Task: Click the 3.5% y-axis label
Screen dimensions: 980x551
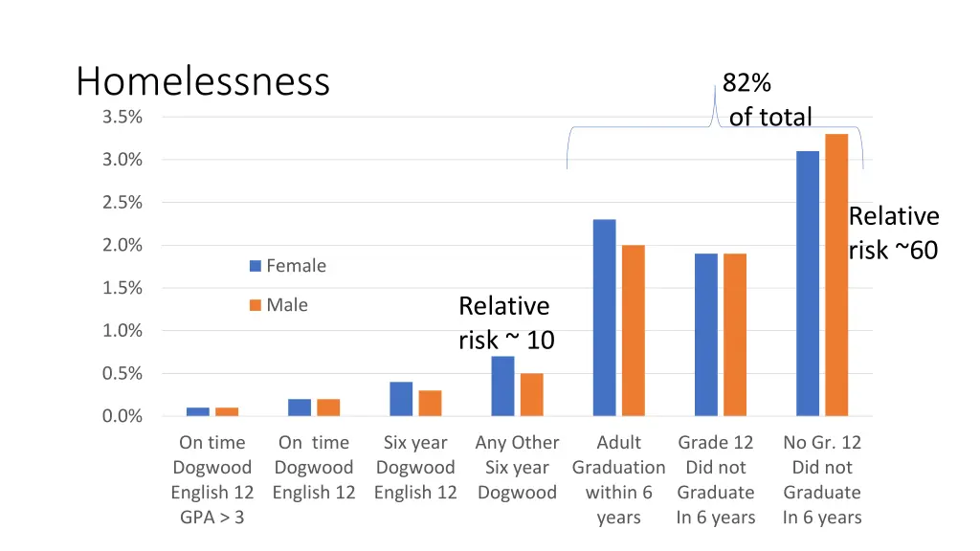Action: (122, 117)
